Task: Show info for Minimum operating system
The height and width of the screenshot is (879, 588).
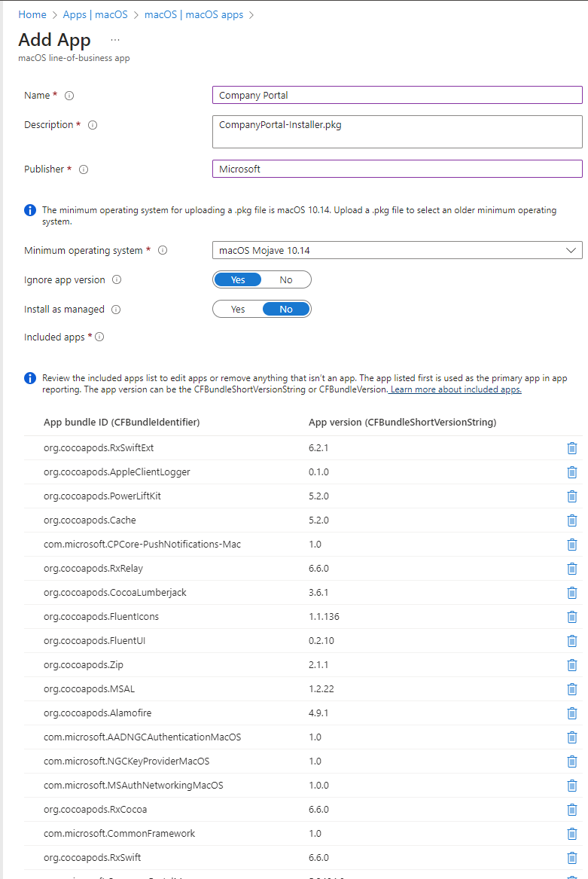Action: 163,251
